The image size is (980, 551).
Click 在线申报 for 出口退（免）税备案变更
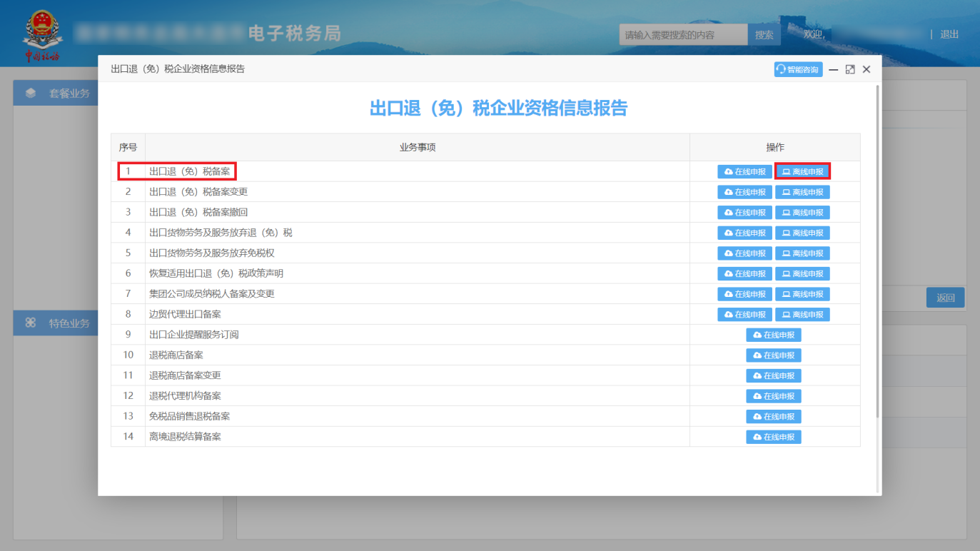pyautogui.click(x=744, y=191)
